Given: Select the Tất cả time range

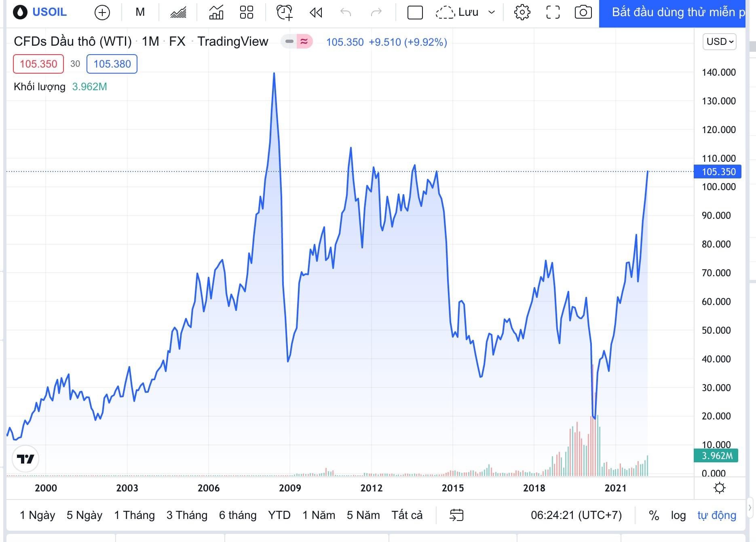Looking at the screenshot, I should pyautogui.click(x=407, y=515).
